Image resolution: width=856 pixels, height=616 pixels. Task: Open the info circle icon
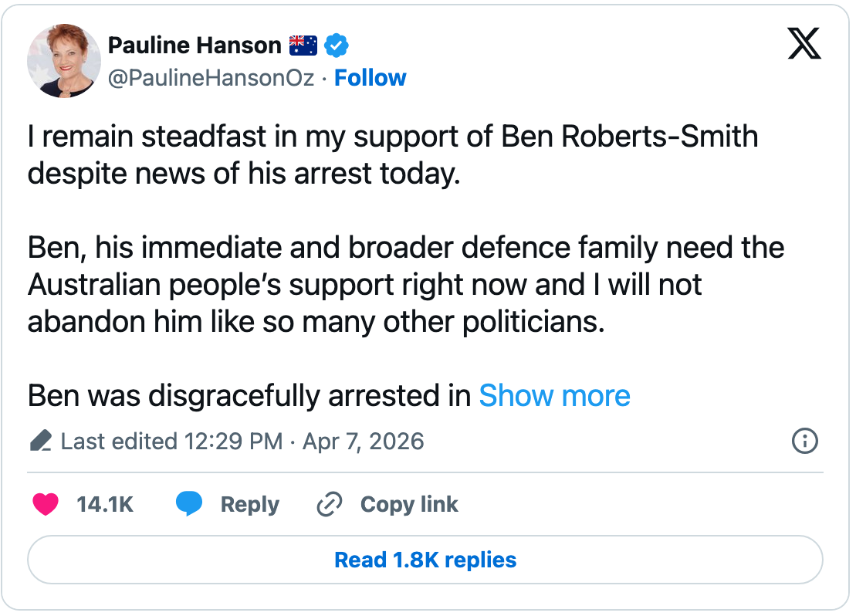(804, 442)
